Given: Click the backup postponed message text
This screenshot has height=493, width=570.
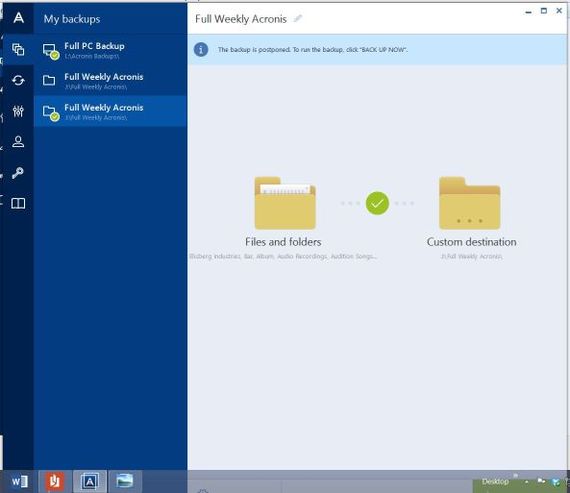Looking at the screenshot, I should coord(313,49).
